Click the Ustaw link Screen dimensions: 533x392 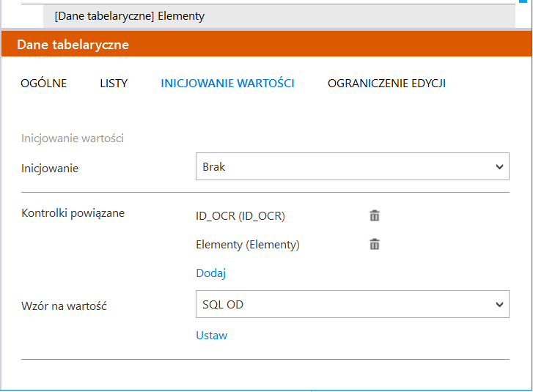click(211, 336)
